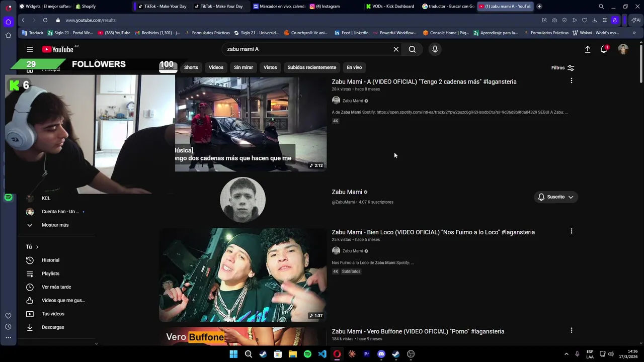This screenshot has width=644, height=362.
Task: Reload the page with refresh icon
Action: pos(45,20)
